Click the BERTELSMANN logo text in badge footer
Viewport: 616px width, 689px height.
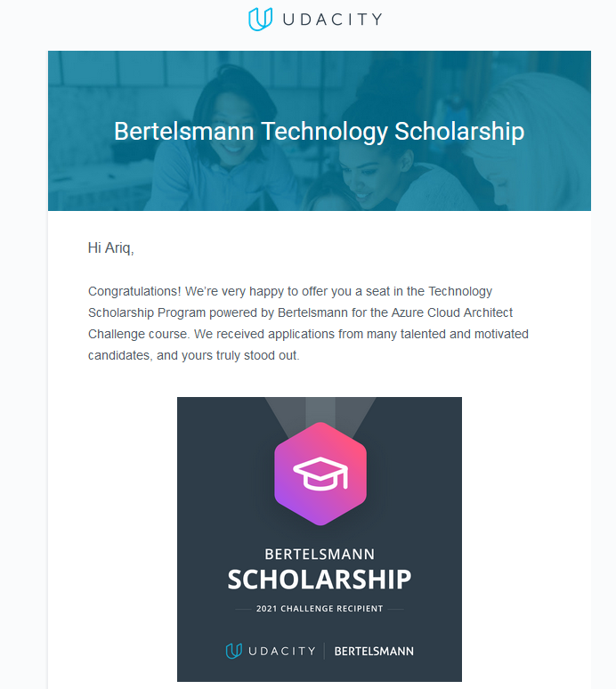374,652
